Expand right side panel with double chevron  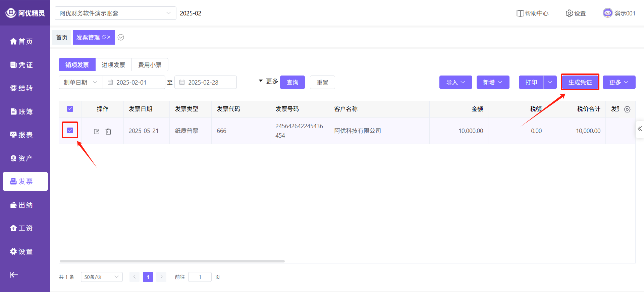click(640, 129)
